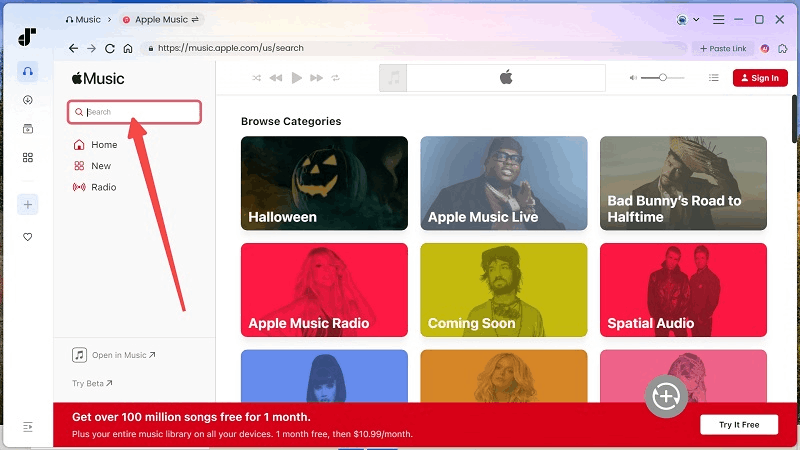Expand the account avatar dropdown arrow
This screenshot has height=450, width=800.
coord(698,19)
